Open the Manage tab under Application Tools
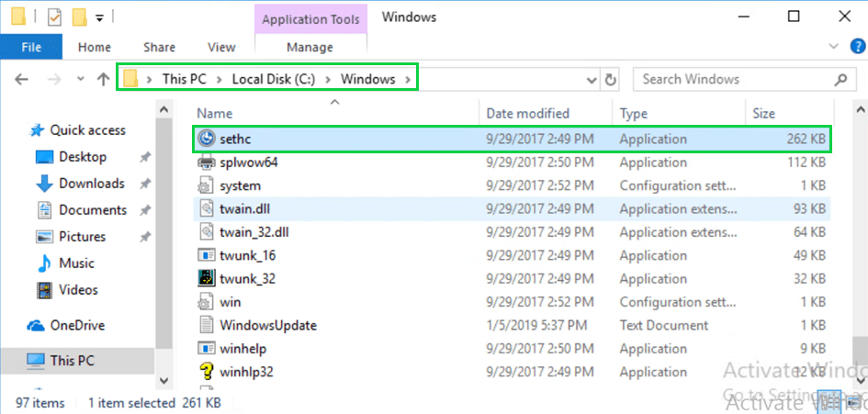The height and width of the screenshot is (414, 868). [x=310, y=47]
